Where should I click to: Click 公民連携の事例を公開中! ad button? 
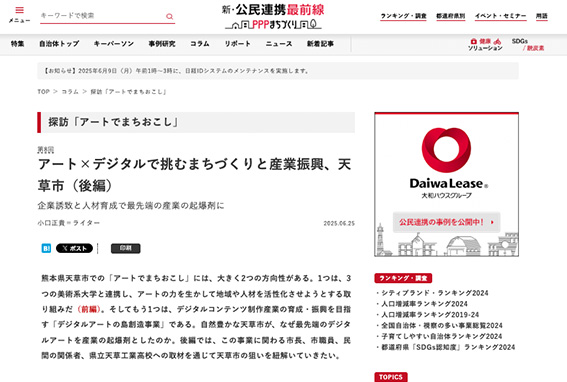coord(447,222)
